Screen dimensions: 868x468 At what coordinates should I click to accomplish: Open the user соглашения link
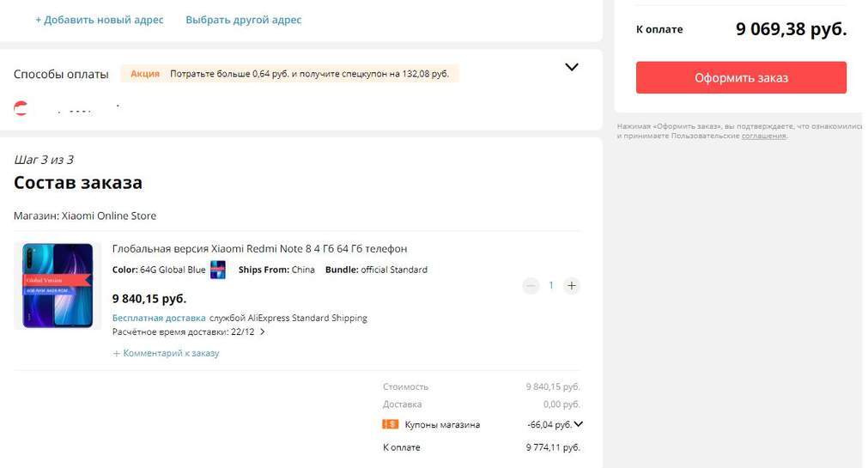coord(763,136)
